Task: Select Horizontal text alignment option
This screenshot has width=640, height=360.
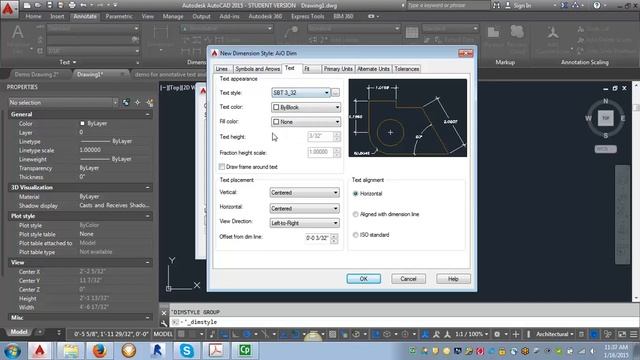Action: point(356,193)
